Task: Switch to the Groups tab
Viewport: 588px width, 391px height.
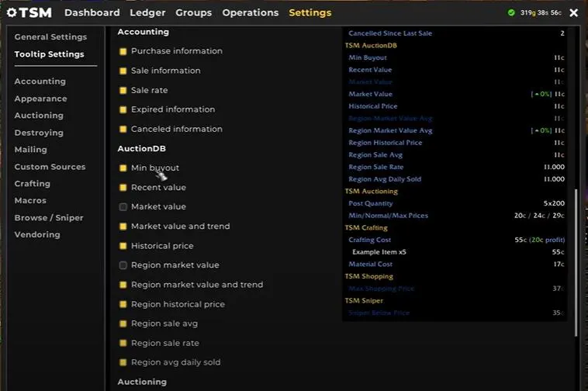Action: click(x=193, y=12)
